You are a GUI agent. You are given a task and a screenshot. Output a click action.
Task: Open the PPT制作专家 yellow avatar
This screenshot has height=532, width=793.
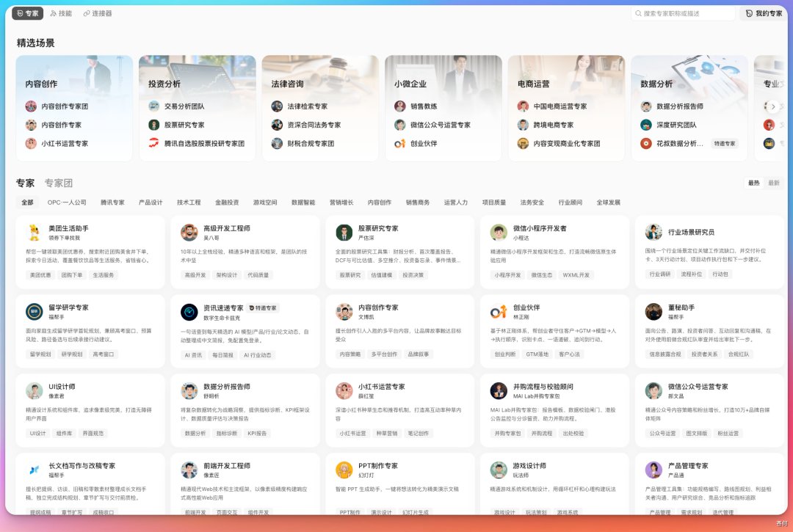[344, 470]
